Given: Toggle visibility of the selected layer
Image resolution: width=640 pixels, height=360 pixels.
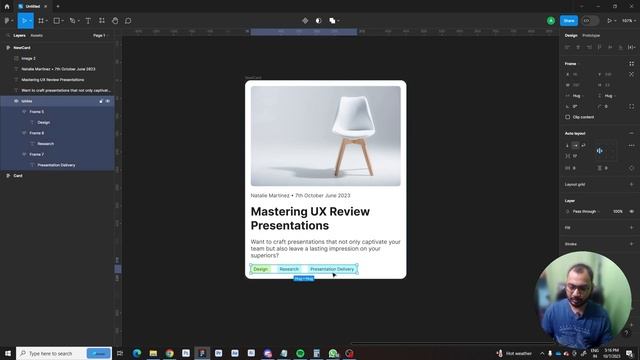Looking at the screenshot, I should click(x=108, y=101).
